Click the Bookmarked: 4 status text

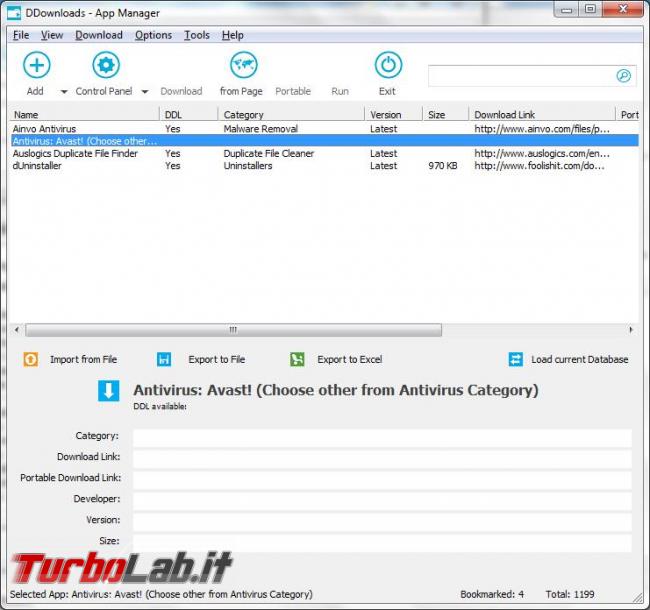[492, 594]
